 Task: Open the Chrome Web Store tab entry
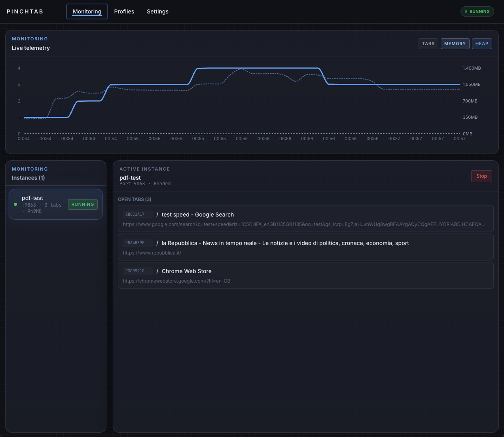(305, 275)
